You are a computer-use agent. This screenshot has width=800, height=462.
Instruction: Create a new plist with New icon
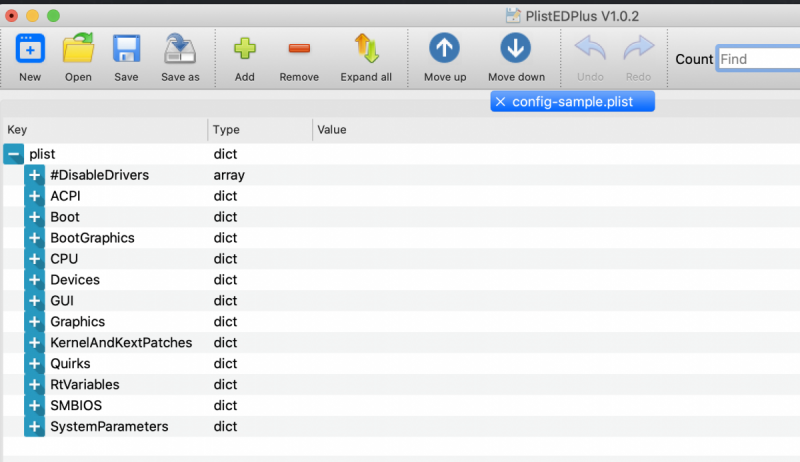(x=30, y=49)
